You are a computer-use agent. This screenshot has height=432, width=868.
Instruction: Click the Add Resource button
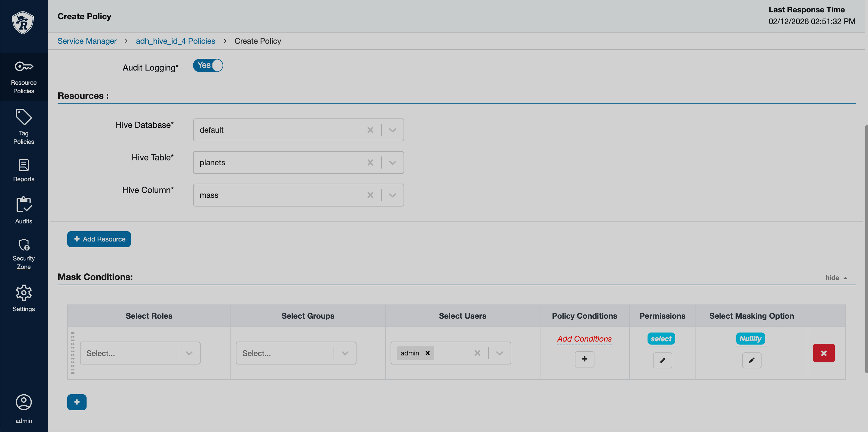99,239
